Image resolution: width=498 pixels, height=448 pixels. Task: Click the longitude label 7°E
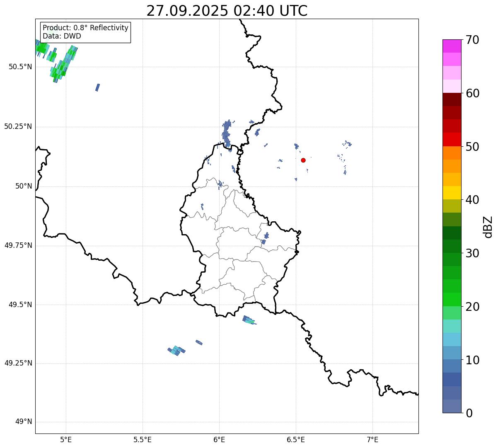(372, 440)
